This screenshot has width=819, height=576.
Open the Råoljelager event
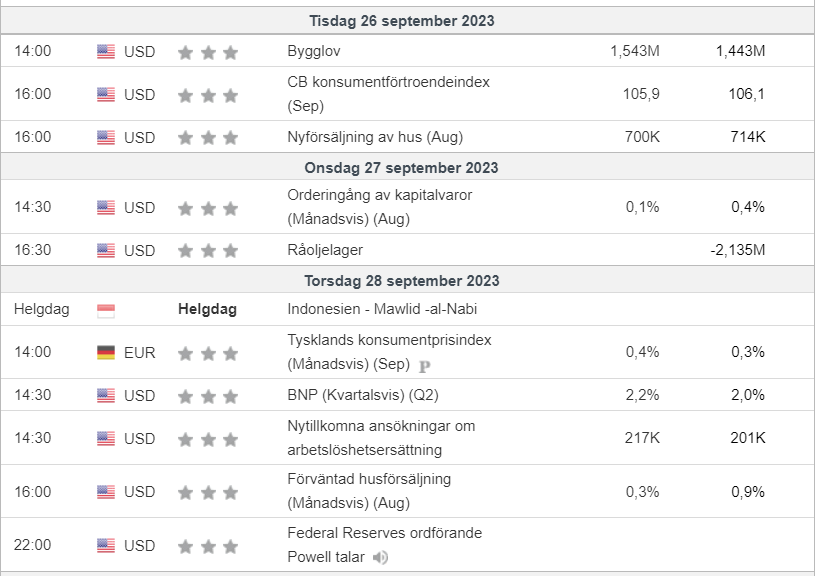(325, 250)
